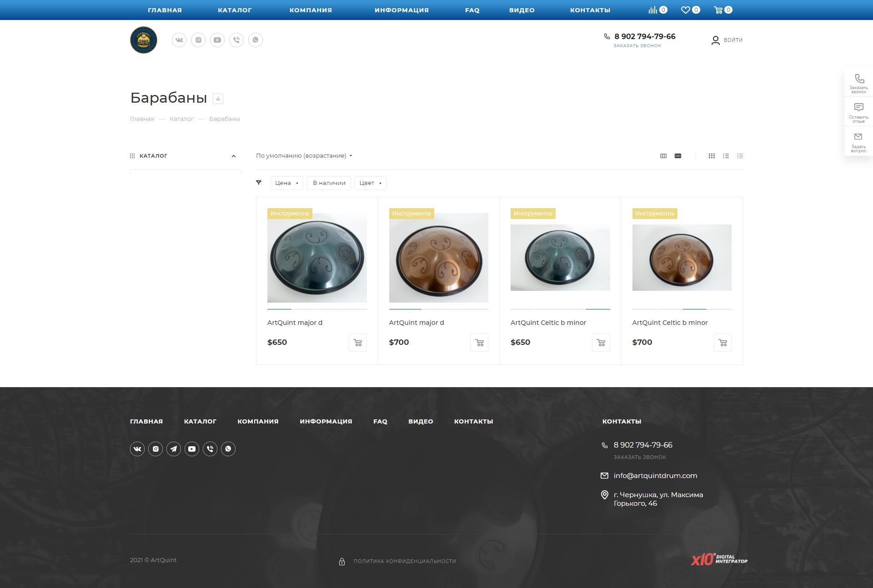Screen dimensions: 873x588
Task: Open footer КОНТАКТЫ heading link on right
Action: pyautogui.click(x=622, y=422)
